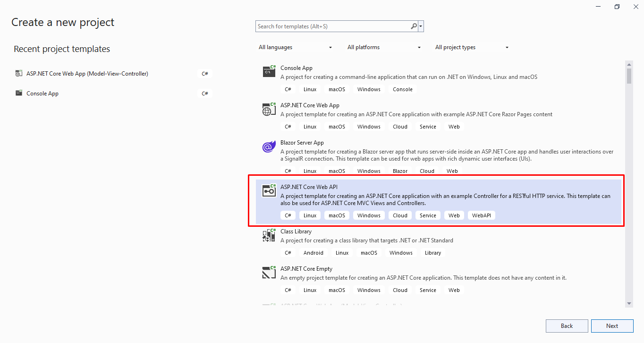Select the Blazor Server App template title
This screenshot has height=343, width=644.
click(302, 143)
